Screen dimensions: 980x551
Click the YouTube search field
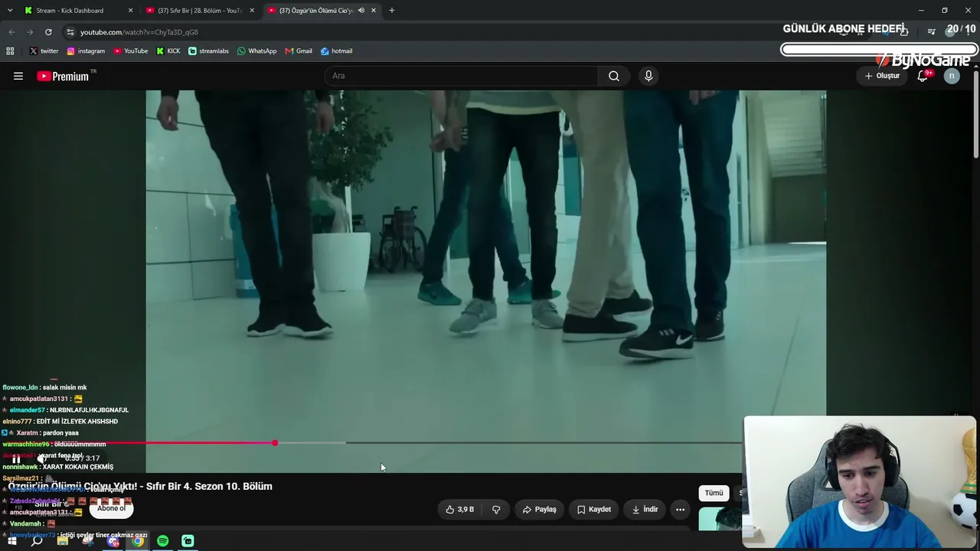click(x=462, y=76)
